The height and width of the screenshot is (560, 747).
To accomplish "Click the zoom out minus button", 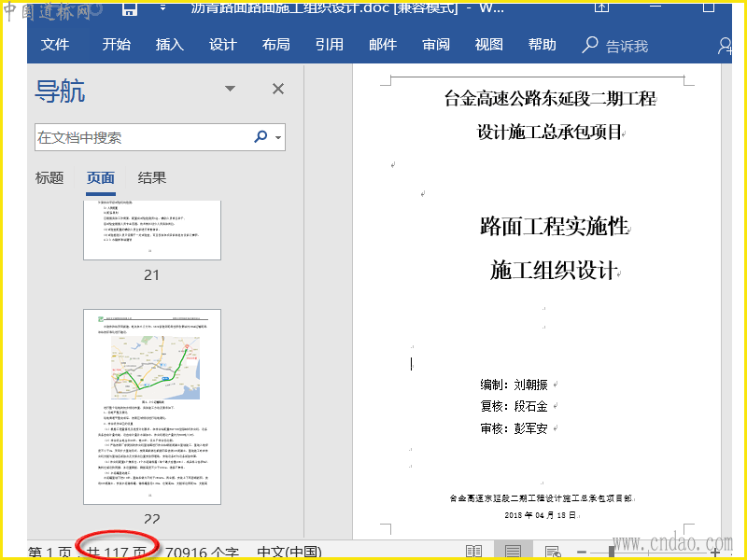I will tap(581, 553).
